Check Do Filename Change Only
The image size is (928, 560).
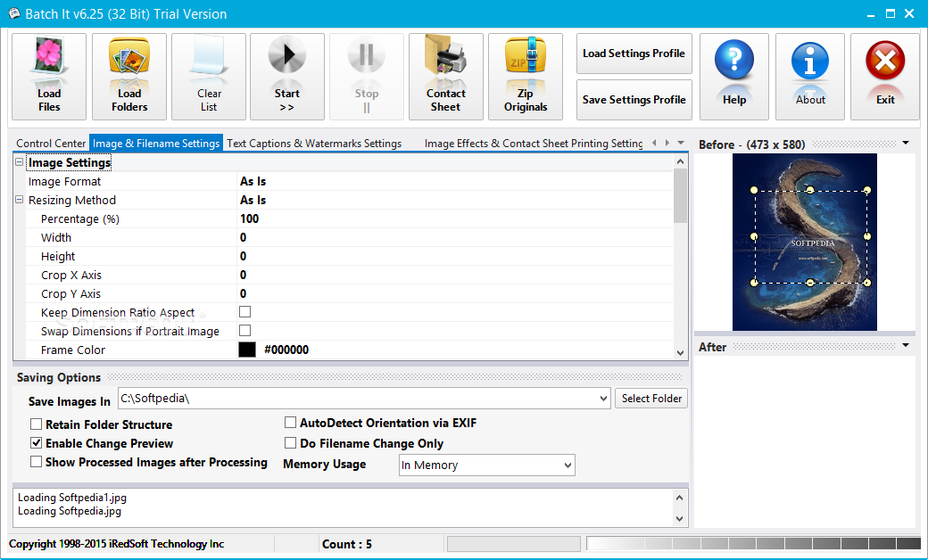[290, 443]
